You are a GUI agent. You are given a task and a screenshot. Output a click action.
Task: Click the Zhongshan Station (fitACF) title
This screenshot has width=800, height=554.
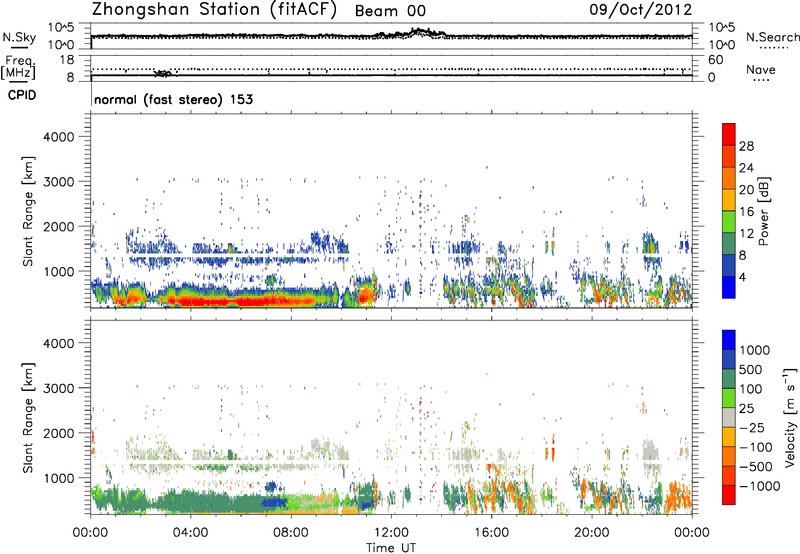click(x=214, y=10)
